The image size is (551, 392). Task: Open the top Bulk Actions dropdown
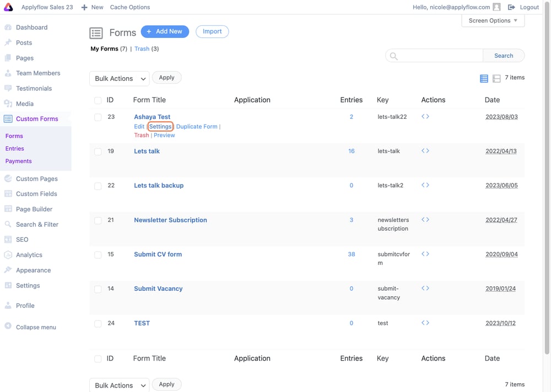(120, 78)
